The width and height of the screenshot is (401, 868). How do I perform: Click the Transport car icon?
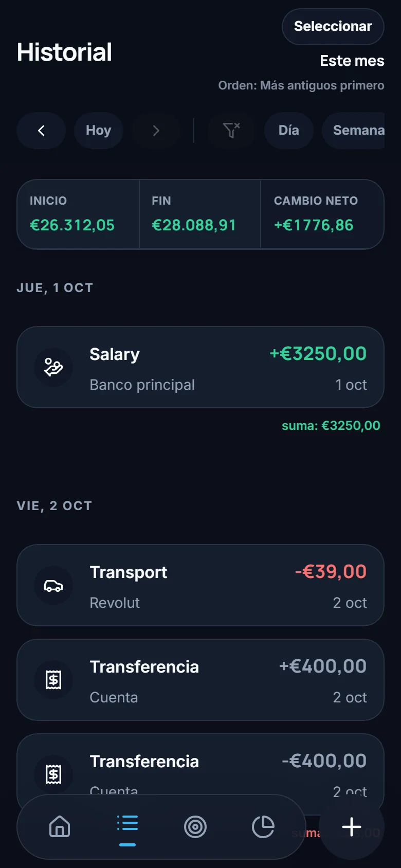coord(53,585)
